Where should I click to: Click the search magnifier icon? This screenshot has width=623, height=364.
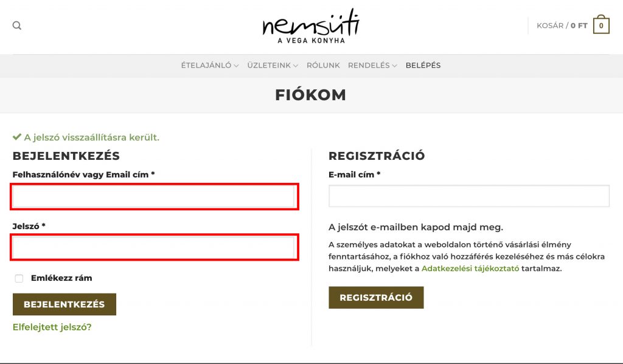pos(17,26)
